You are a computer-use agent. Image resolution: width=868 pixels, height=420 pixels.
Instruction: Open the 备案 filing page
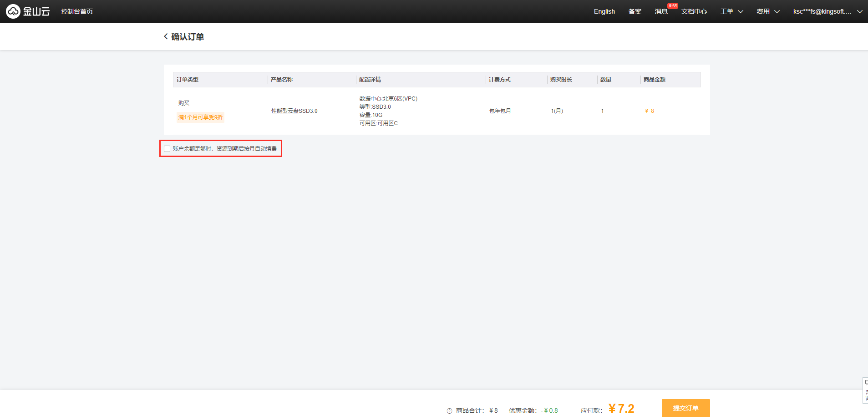(635, 11)
